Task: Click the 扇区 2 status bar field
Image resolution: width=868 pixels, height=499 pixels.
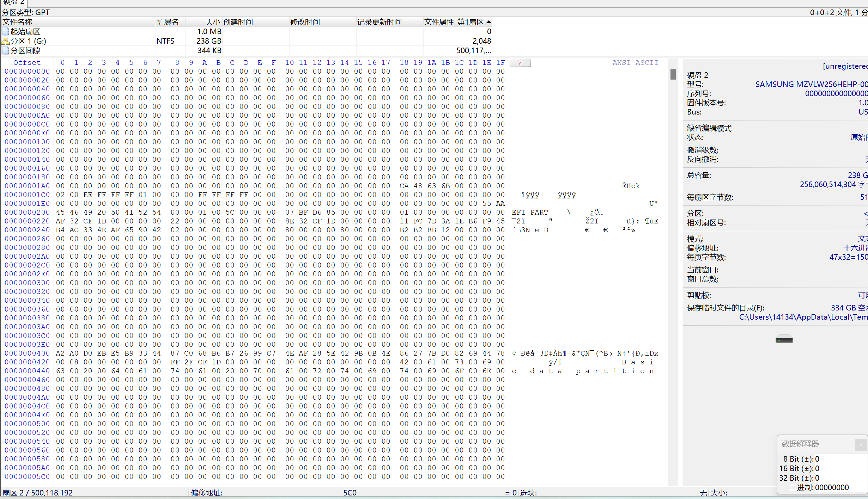Action: 38,492
